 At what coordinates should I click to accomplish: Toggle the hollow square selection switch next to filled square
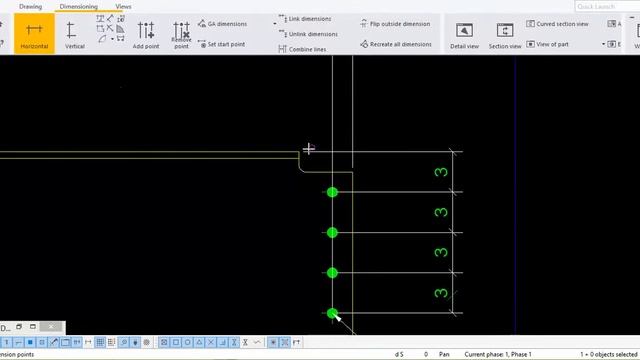(42, 342)
